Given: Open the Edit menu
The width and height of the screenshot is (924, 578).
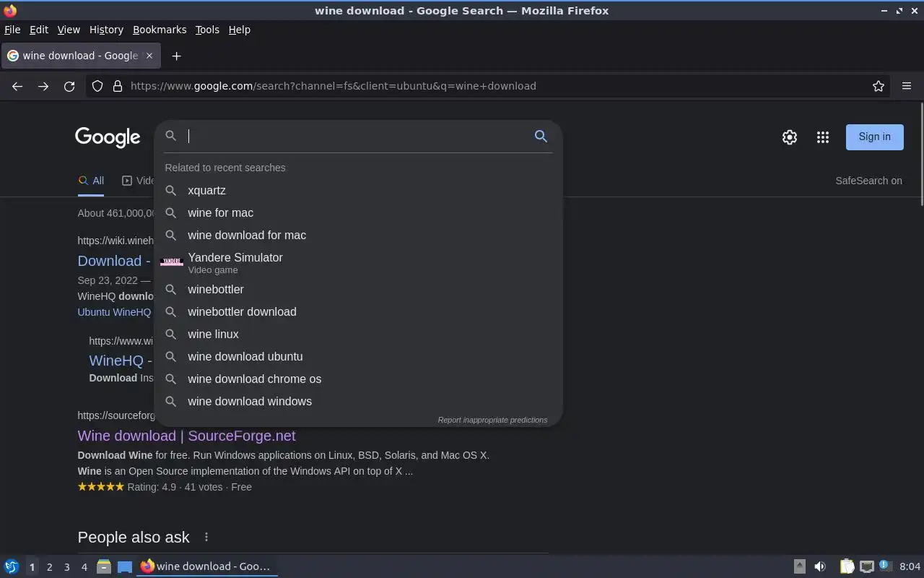Looking at the screenshot, I should coord(39,30).
